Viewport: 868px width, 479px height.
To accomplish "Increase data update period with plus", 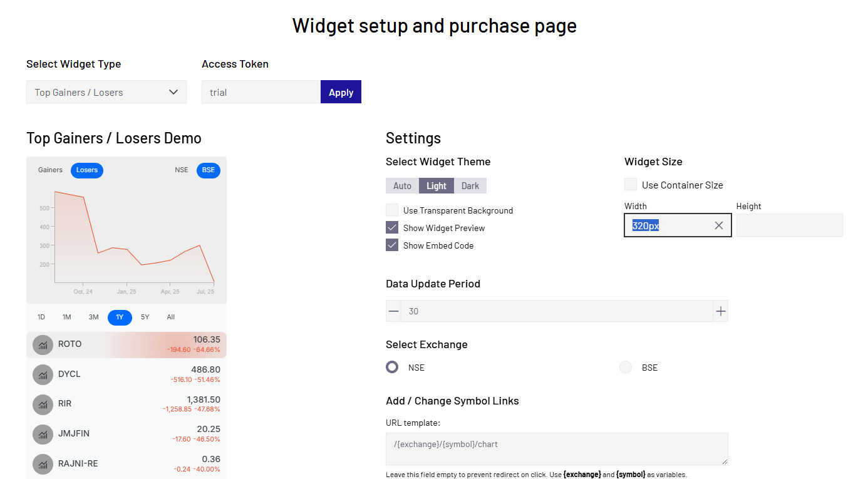I will (x=721, y=311).
